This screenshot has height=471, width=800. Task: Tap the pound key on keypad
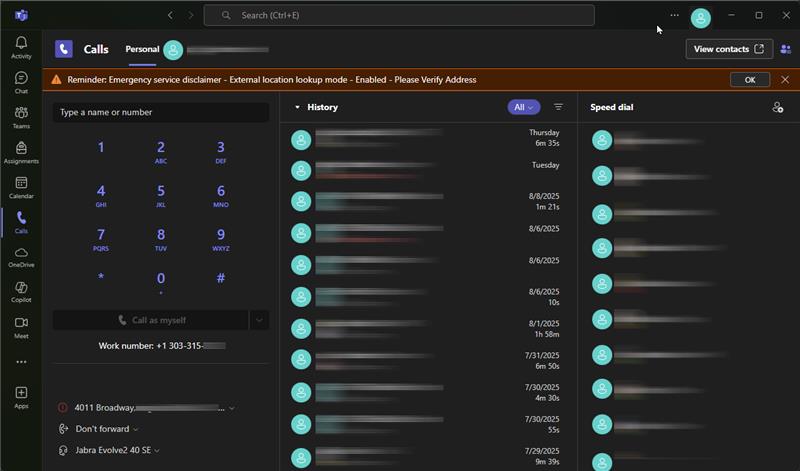220,278
